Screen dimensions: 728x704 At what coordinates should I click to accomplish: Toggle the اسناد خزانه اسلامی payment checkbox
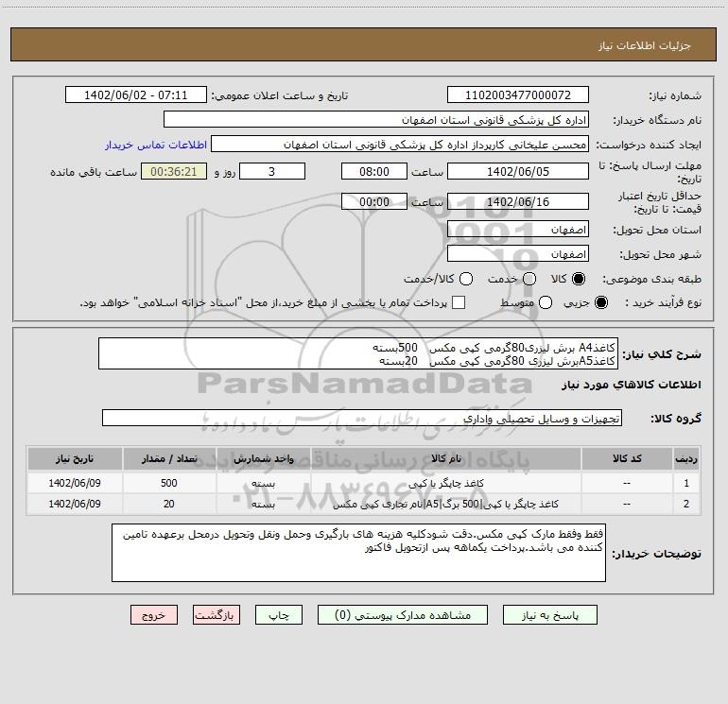[459, 302]
